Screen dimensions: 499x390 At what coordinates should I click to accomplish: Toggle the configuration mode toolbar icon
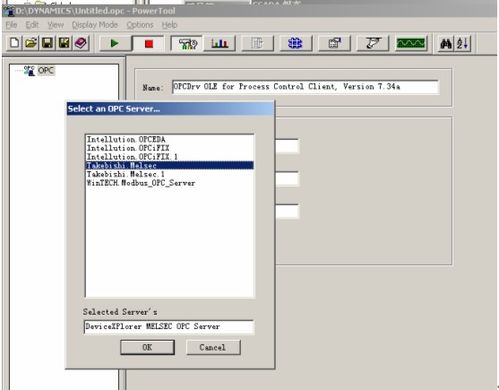click(188, 44)
